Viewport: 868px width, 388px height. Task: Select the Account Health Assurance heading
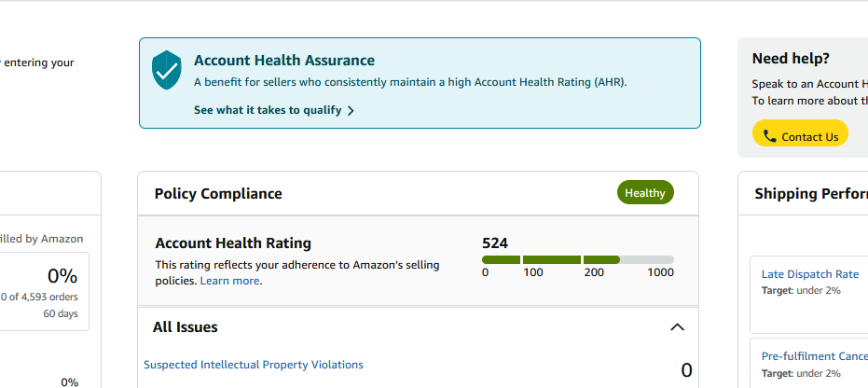[284, 61]
